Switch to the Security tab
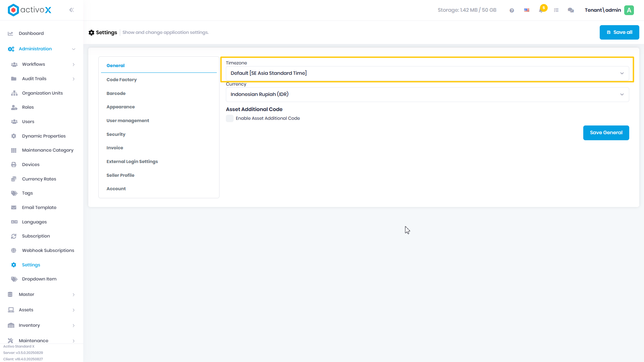The width and height of the screenshot is (644, 362). pyautogui.click(x=116, y=135)
